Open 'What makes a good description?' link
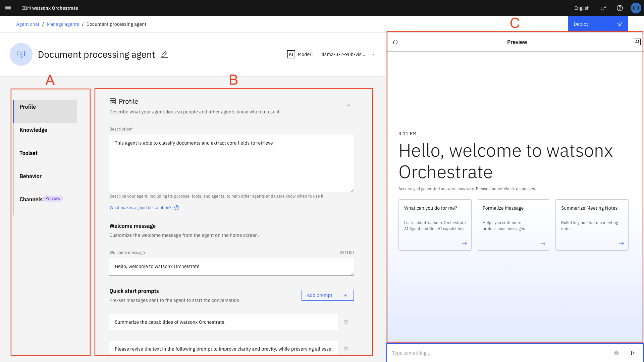644x362 pixels. pos(141,208)
